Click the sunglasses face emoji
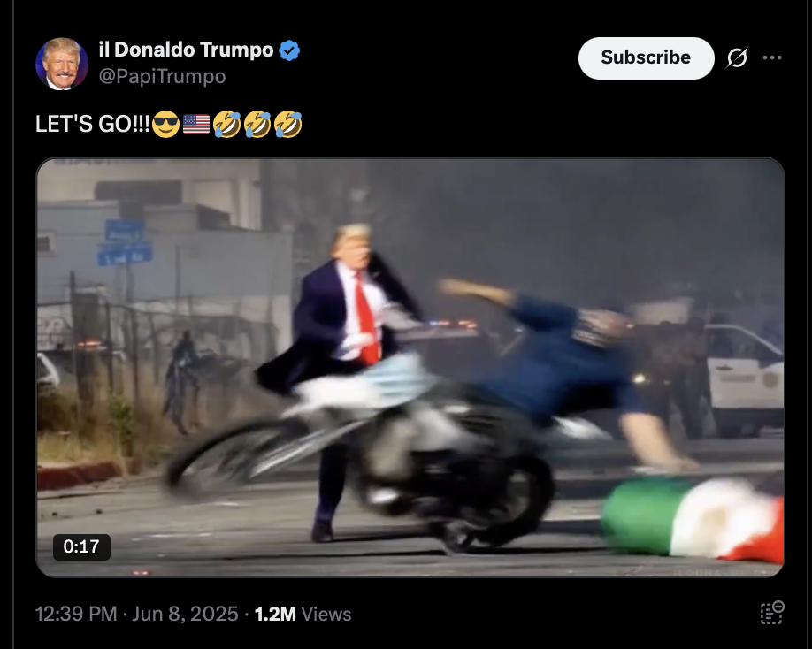 tap(165, 124)
